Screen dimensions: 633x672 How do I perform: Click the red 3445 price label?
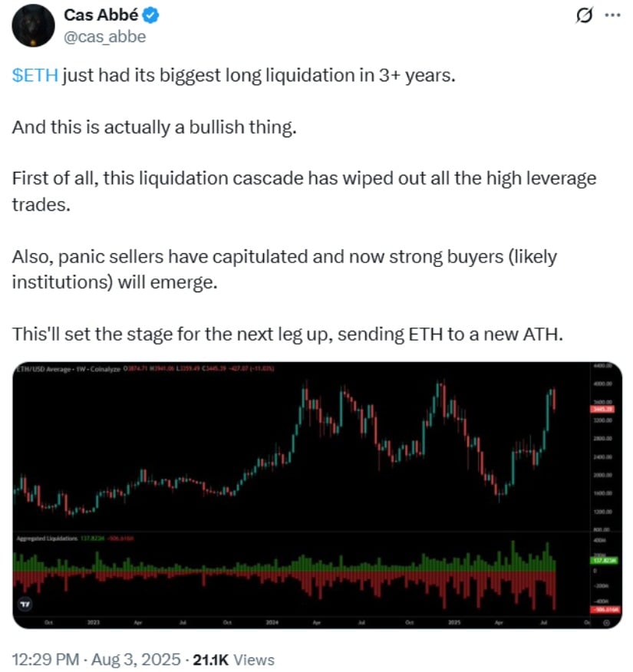click(x=603, y=409)
